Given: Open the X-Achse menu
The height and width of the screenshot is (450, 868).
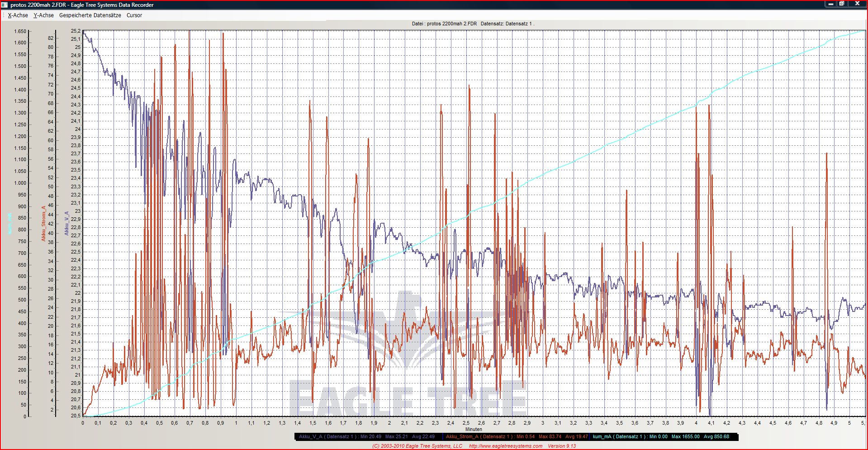Looking at the screenshot, I should tap(18, 15).
